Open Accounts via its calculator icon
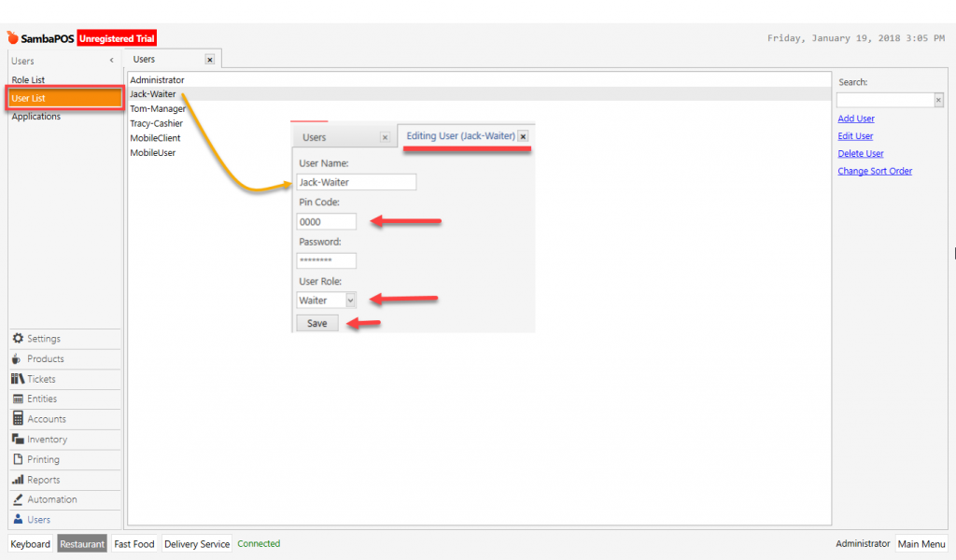Viewport: 956px width, 560px height. point(18,419)
